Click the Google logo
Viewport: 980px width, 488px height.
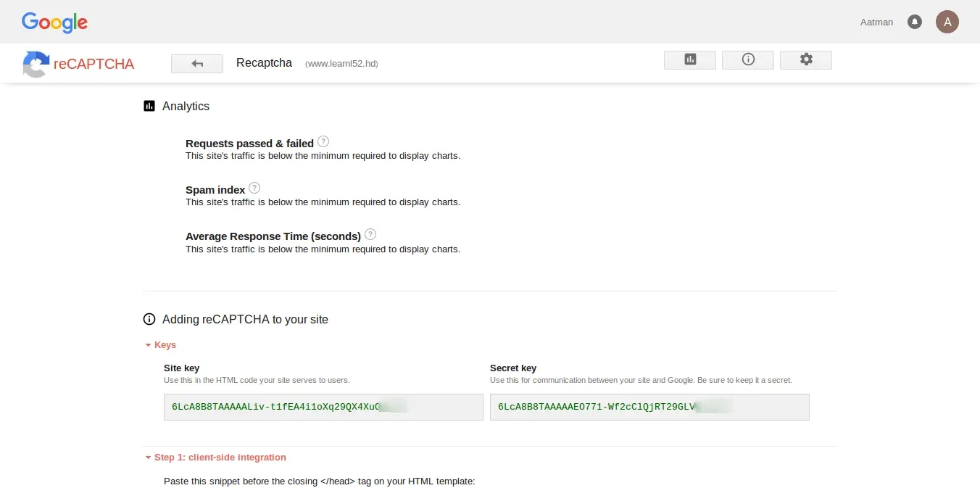click(x=54, y=22)
